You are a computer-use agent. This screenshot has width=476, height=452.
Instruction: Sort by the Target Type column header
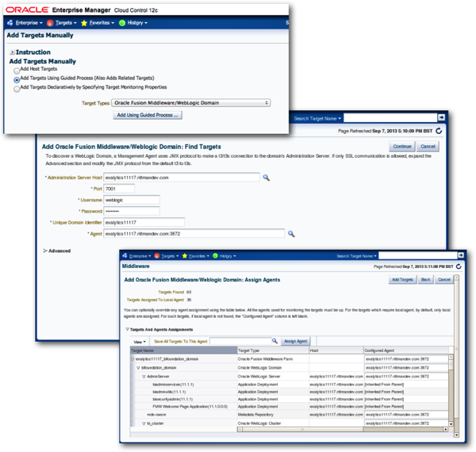click(273, 350)
